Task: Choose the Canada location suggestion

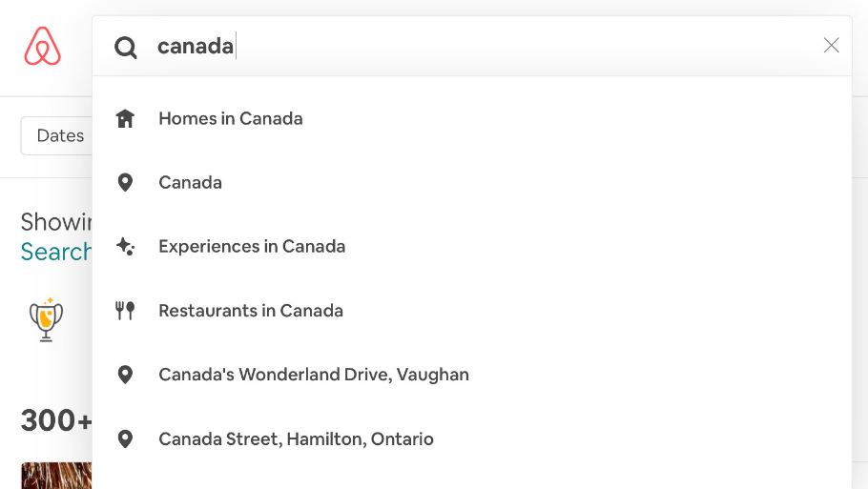Action: pyautogui.click(x=471, y=183)
